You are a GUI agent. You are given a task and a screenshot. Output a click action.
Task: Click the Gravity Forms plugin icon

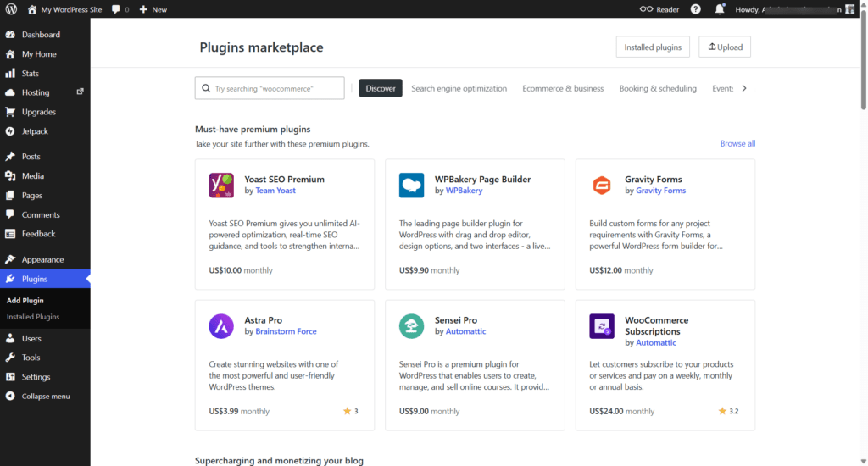602,186
